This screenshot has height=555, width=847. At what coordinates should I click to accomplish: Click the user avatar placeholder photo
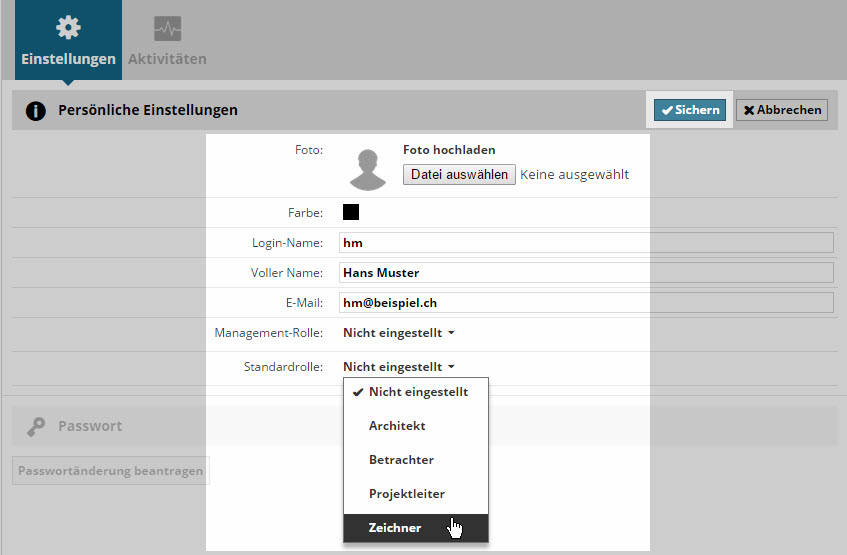368,170
